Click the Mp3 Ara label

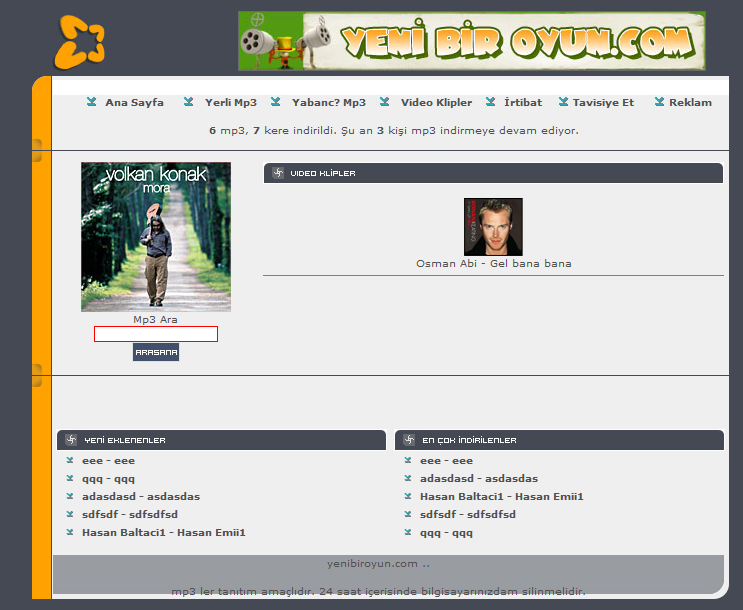tap(155, 319)
